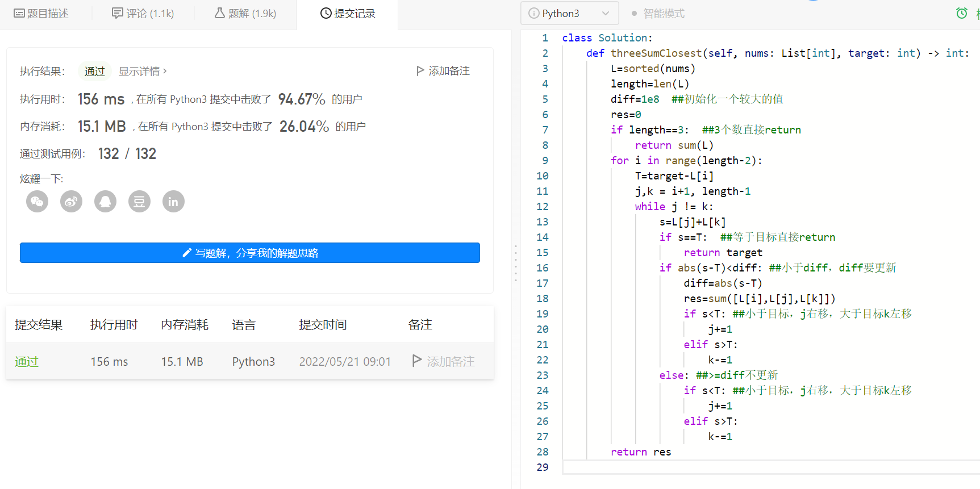The height and width of the screenshot is (489, 980).
Task: Click the return sum(L) code line
Action: coord(674,145)
